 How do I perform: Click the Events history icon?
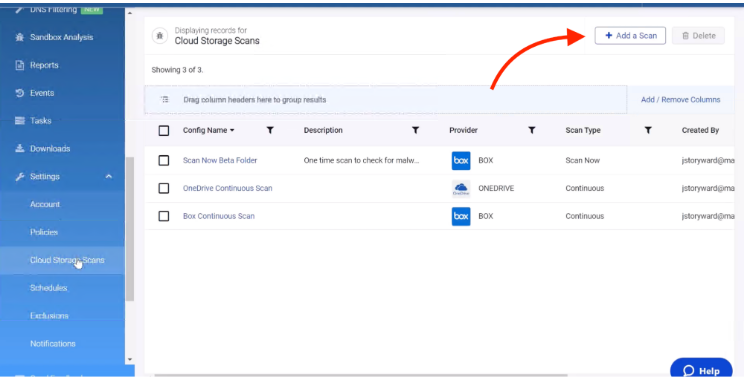pos(19,93)
